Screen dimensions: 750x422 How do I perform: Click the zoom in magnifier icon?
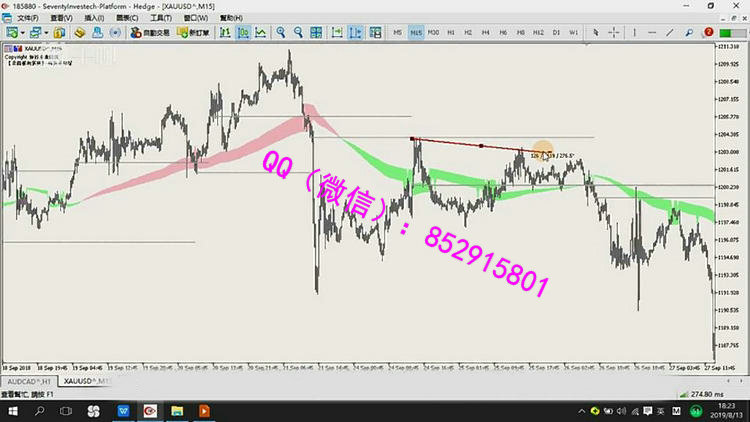point(281,33)
